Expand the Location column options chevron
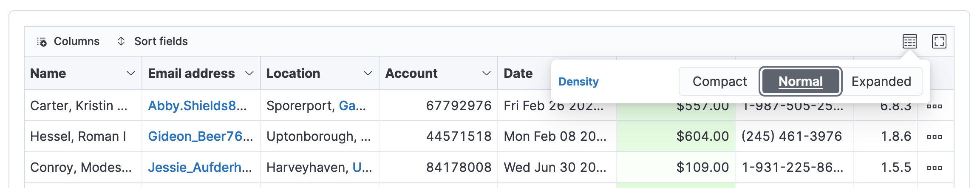The height and width of the screenshot is (188, 980). tap(368, 73)
